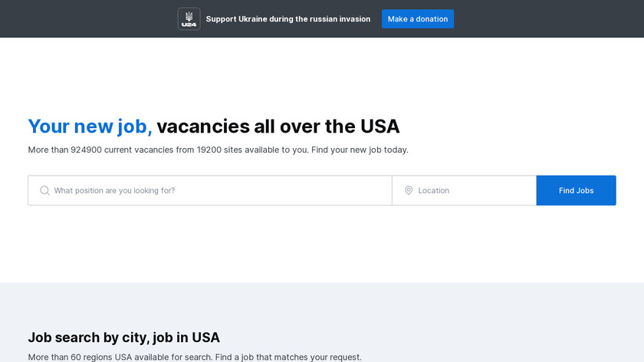This screenshot has width=644, height=362.
Task: Focus the Location input field
Action: pyautogui.click(x=464, y=190)
